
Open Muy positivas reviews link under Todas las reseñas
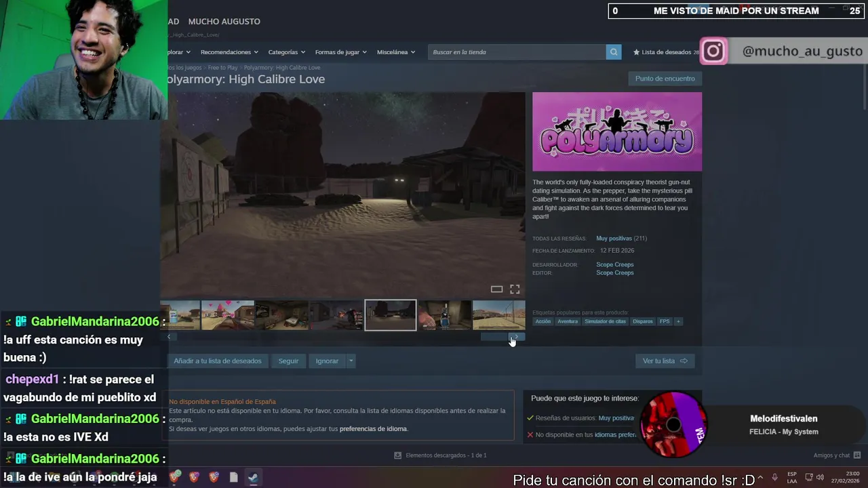click(614, 239)
